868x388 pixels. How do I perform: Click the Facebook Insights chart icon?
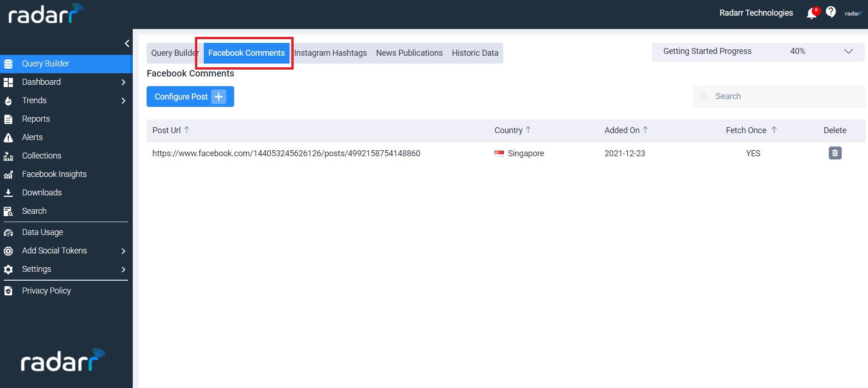click(x=8, y=175)
